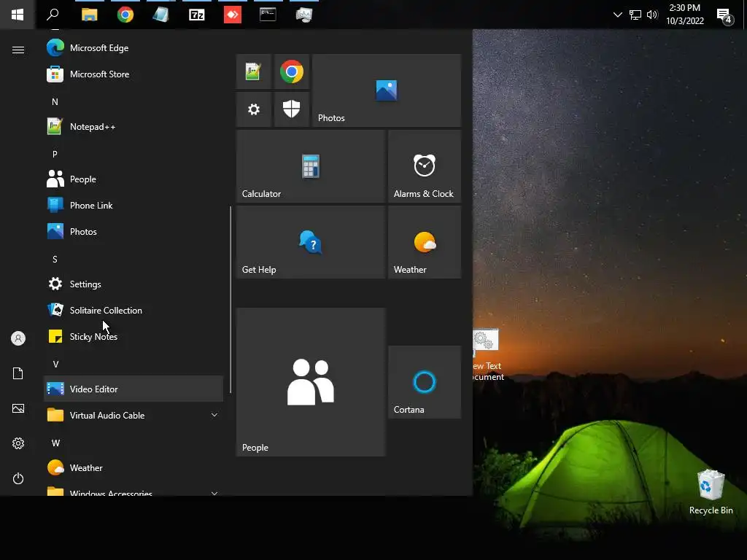The width and height of the screenshot is (747, 560).
Task: Click the Notepad++ small pinned tile
Action: click(253, 71)
